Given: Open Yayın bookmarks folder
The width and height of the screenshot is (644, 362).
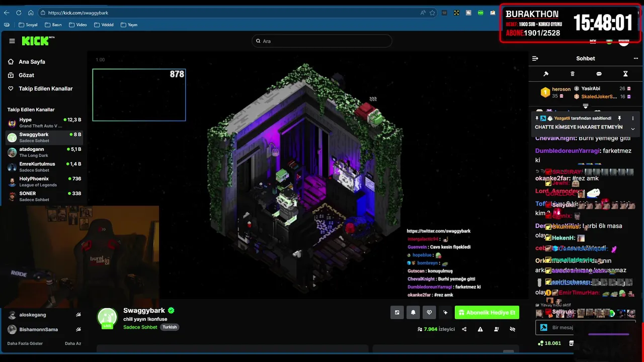Looking at the screenshot, I should (x=129, y=25).
